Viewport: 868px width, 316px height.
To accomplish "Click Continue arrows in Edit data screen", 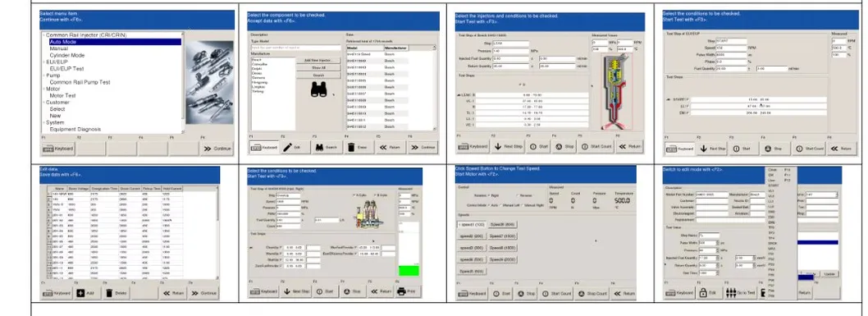I will [204, 293].
